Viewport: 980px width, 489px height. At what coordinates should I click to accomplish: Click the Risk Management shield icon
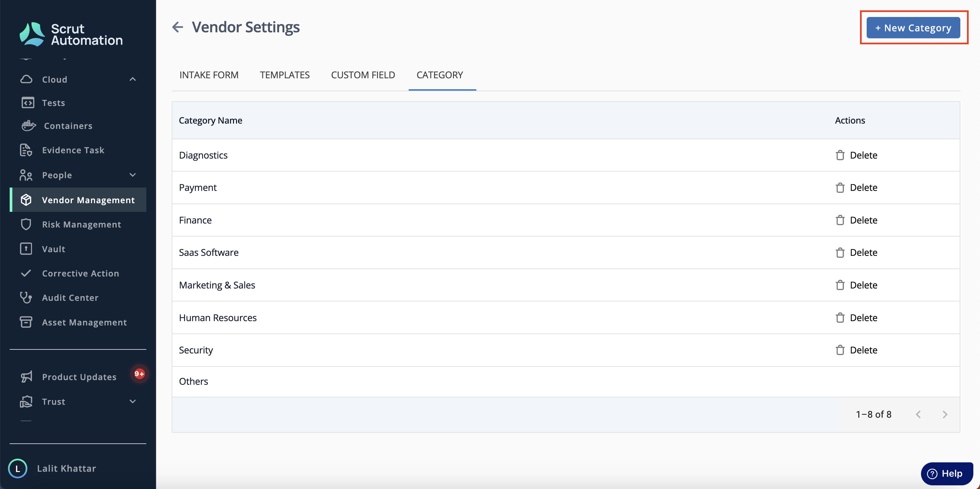(26, 224)
